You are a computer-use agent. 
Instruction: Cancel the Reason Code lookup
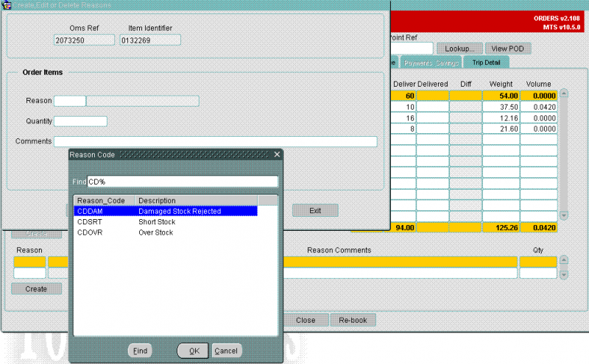tap(226, 351)
